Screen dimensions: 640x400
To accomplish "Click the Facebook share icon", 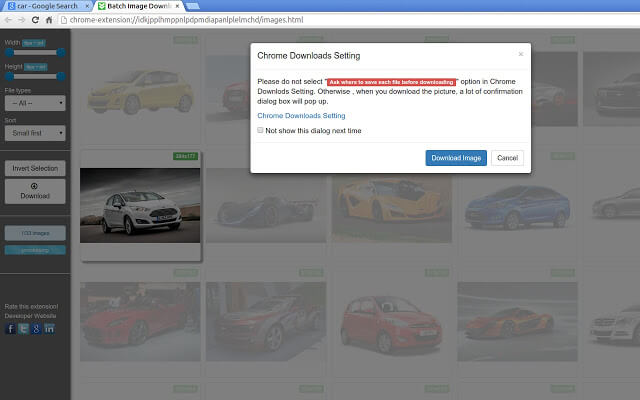I will coord(11,328).
